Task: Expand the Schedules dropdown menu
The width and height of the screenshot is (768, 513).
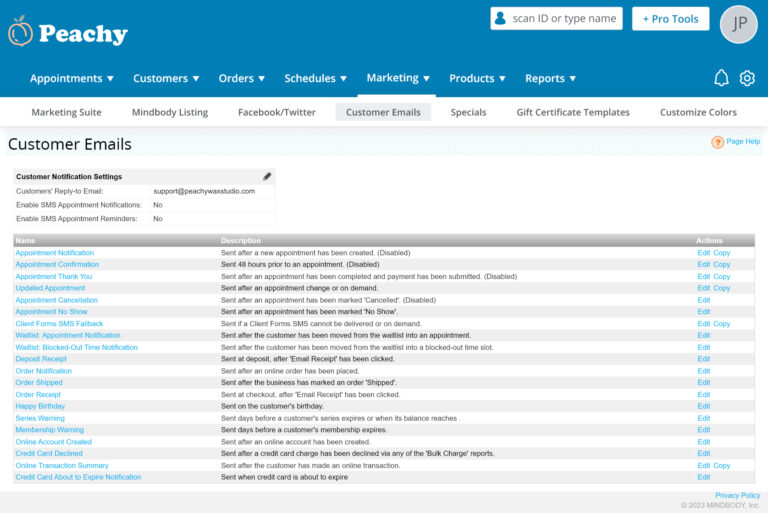Action: (316, 78)
